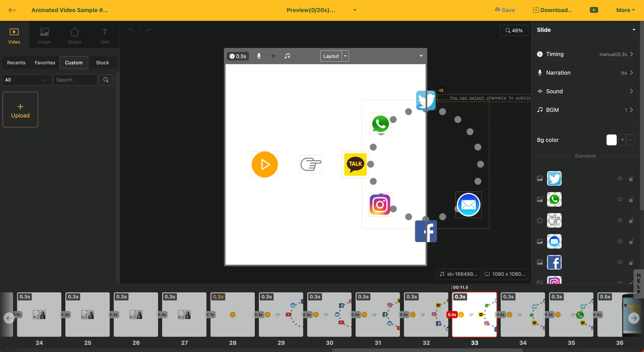Viewport: 644px width, 352px height.
Task: Expand the Narration settings row
Action: (585, 73)
